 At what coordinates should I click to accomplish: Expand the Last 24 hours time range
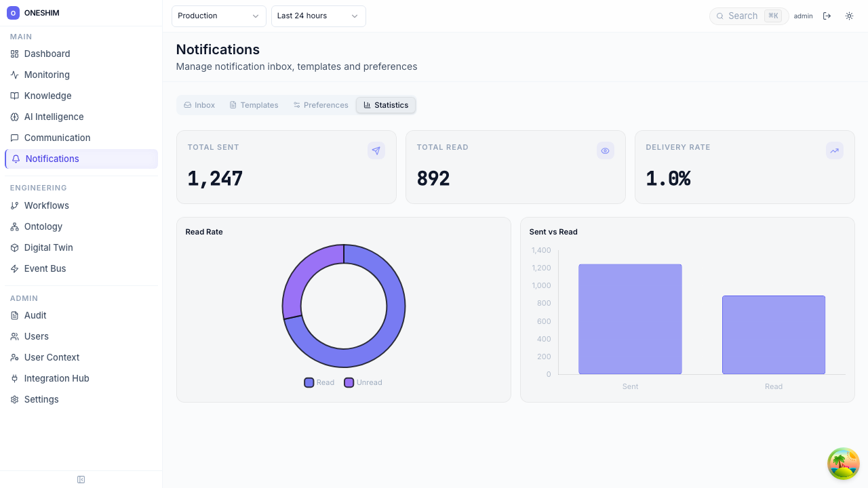click(x=318, y=16)
